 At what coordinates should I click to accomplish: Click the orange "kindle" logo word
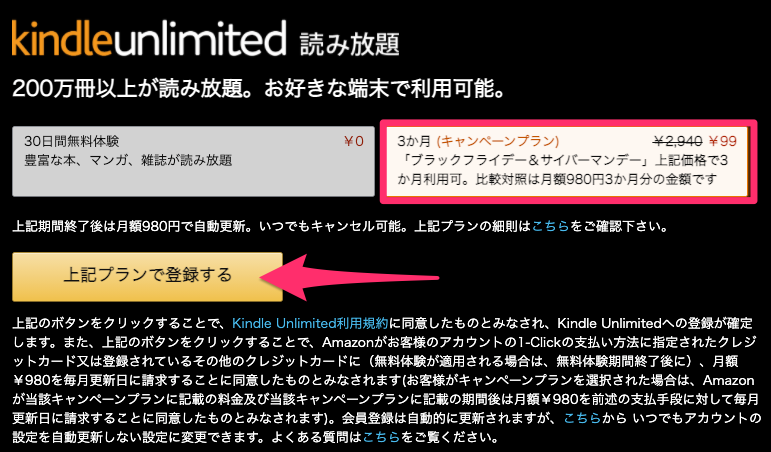coord(62,38)
